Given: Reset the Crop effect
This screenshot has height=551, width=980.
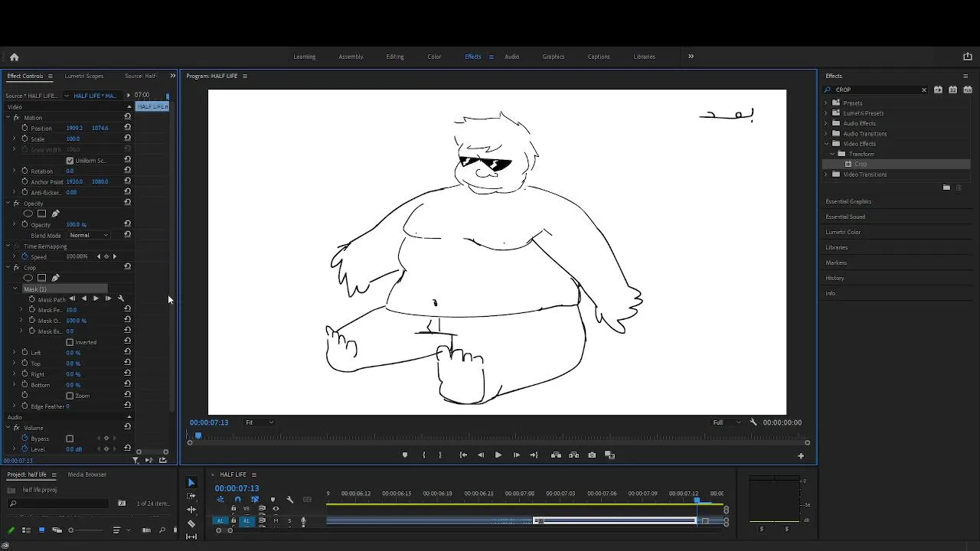Looking at the screenshot, I should click(x=127, y=267).
